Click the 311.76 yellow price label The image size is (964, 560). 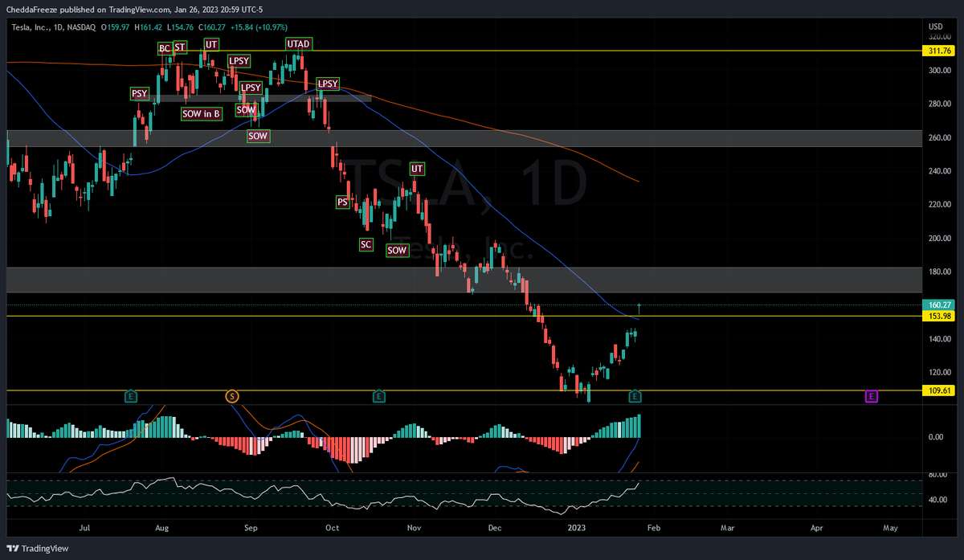click(x=939, y=50)
